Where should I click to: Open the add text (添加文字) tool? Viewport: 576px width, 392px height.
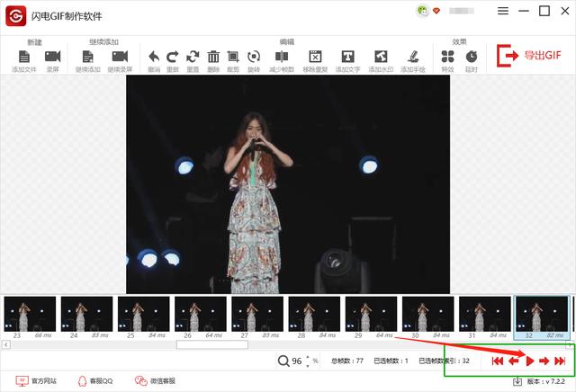(x=347, y=58)
